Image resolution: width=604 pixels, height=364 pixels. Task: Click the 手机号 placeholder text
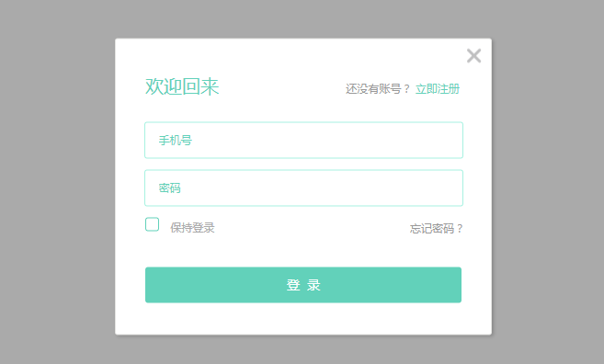coord(176,141)
